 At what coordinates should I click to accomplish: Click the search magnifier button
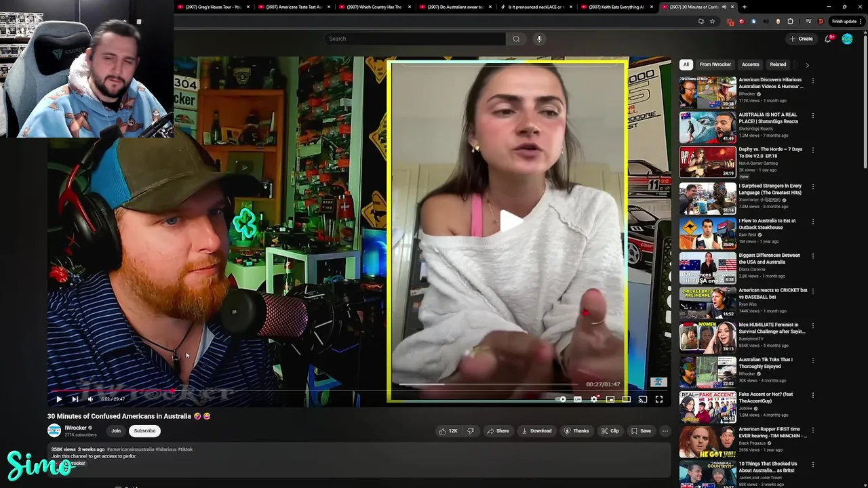[x=516, y=39]
